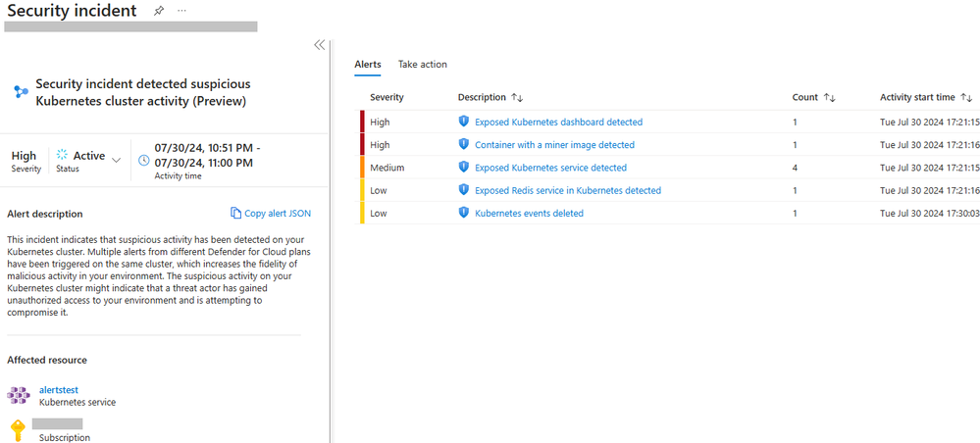Collapse the left details pane
Image resolution: width=980 pixels, height=443 pixels.
[320, 44]
